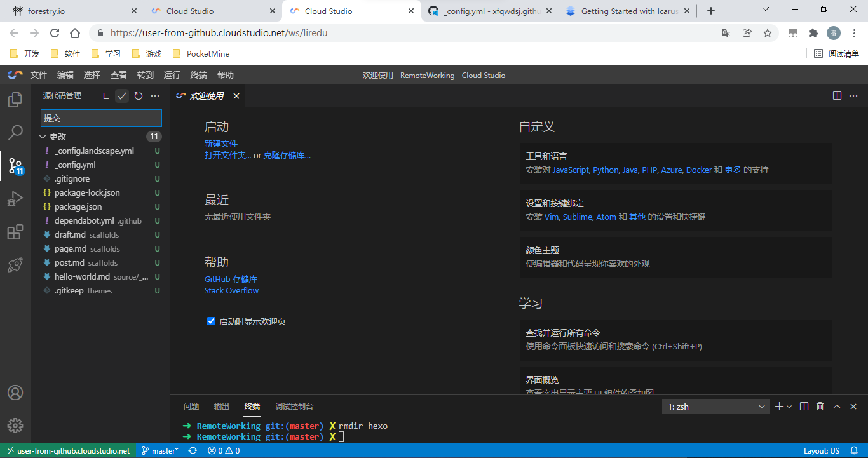Open the remote indicator user-from-github.cloudstudio.net

(69, 451)
